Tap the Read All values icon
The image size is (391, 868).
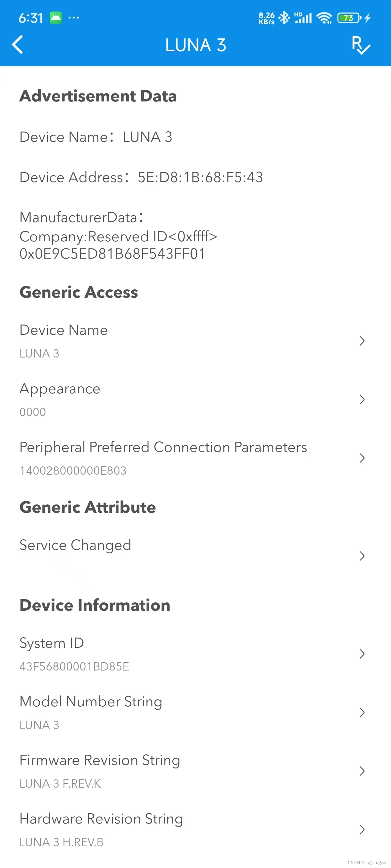pos(361,45)
